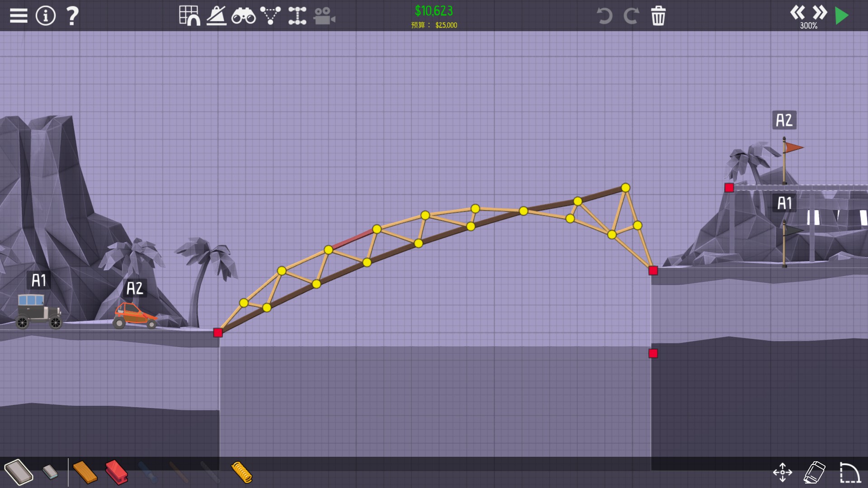Increase simulation speed with right arrows
Viewport: 868px width, 488px height.
(820, 13)
